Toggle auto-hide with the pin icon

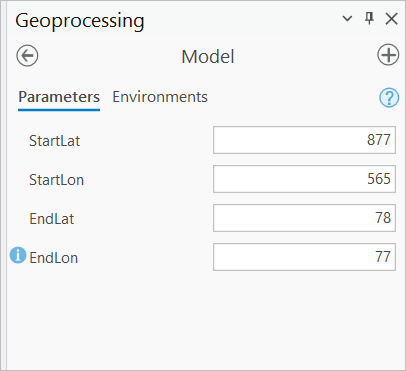pos(369,18)
